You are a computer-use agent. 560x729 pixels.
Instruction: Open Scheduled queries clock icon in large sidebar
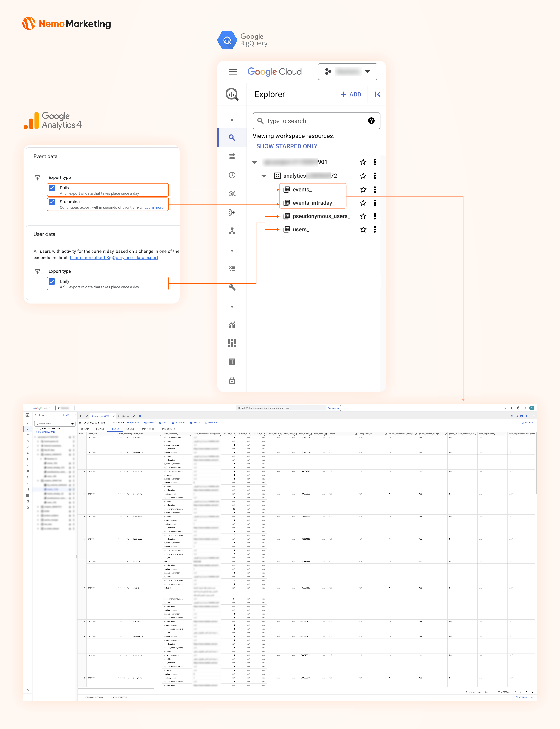(x=232, y=175)
